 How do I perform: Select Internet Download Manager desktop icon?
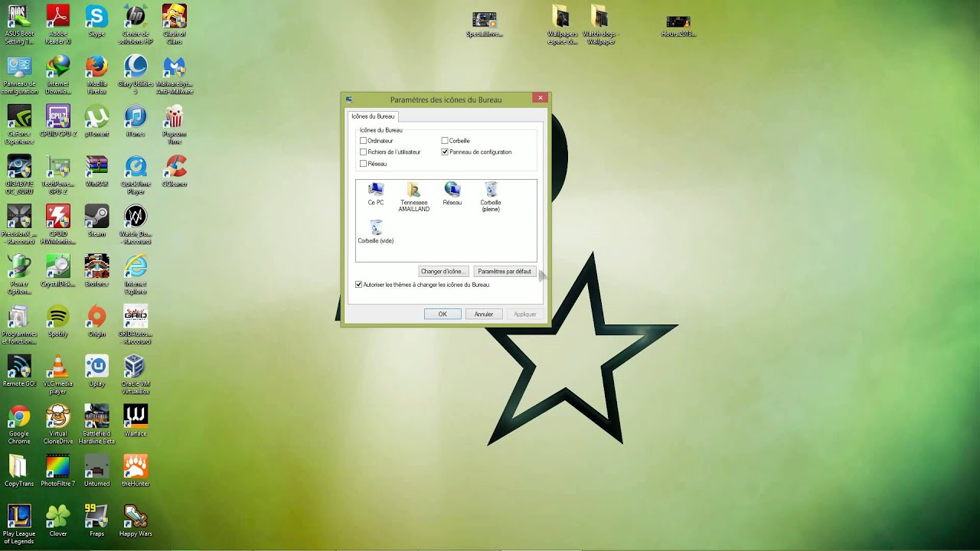point(58,75)
